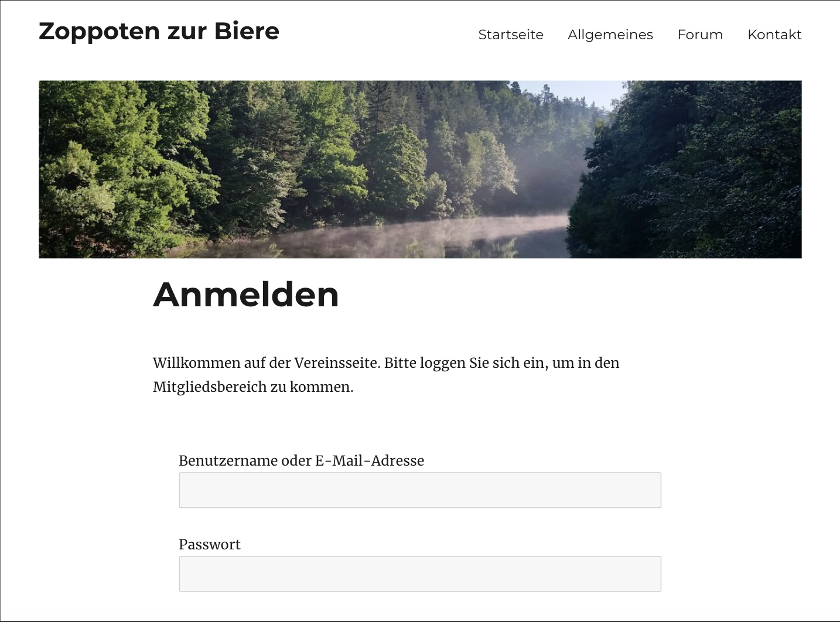Focus the Passwort input field

(x=420, y=574)
